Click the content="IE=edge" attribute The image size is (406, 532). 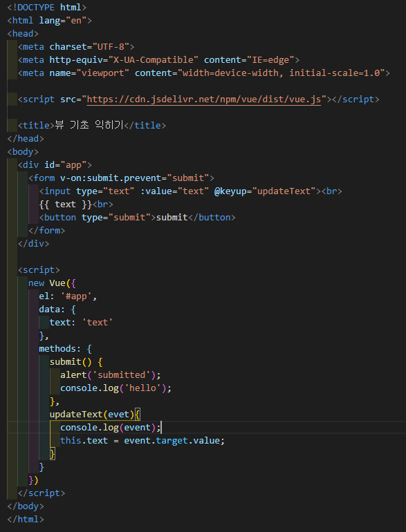click(249, 59)
